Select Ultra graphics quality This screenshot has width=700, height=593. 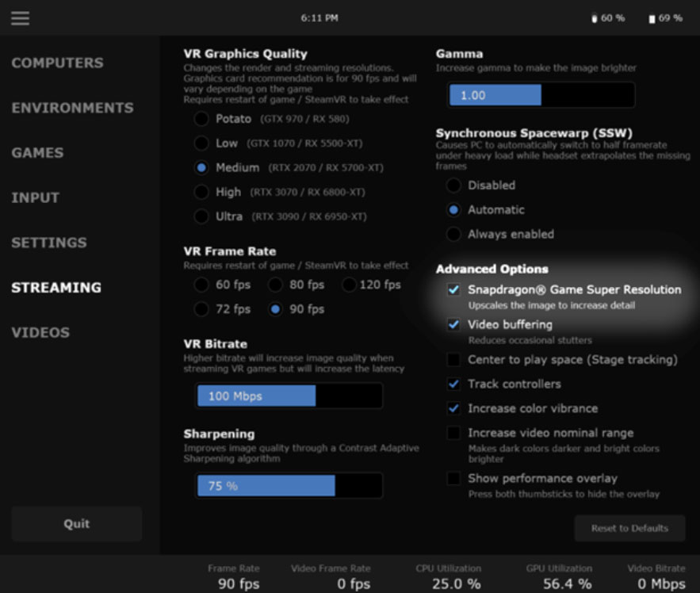pyautogui.click(x=201, y=216)
